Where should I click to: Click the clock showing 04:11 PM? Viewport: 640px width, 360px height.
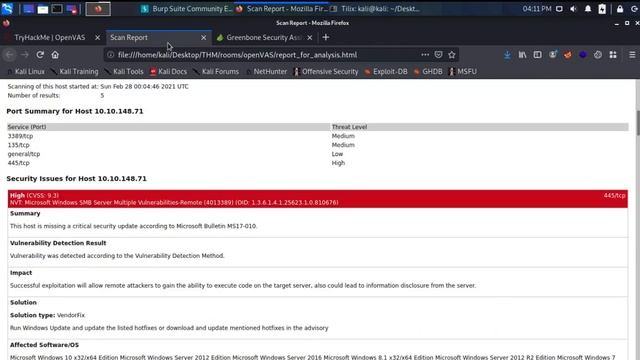tap(537, 9)
